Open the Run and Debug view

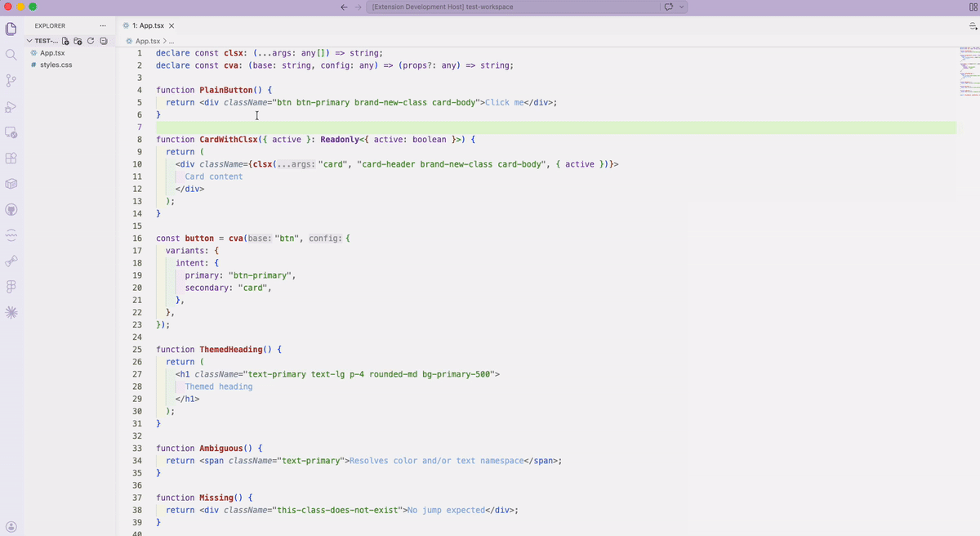point(11,106)
